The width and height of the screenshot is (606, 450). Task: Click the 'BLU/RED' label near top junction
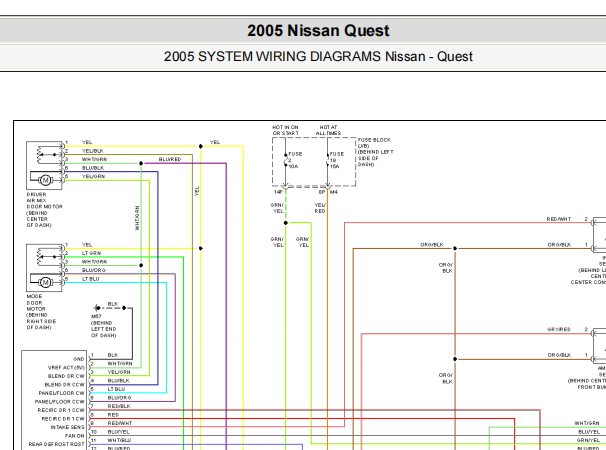170,159
